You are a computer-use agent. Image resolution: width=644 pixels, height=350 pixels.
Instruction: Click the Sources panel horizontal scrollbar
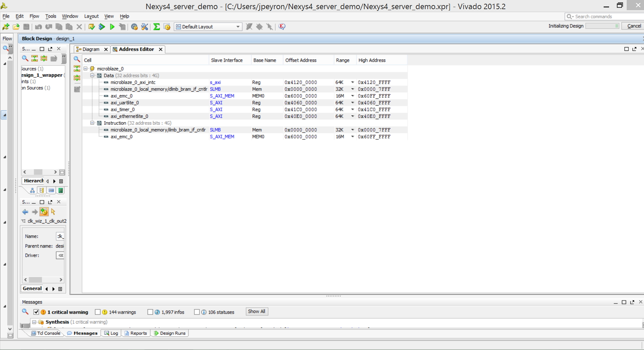pyautogui.click(x=40, y=172)
